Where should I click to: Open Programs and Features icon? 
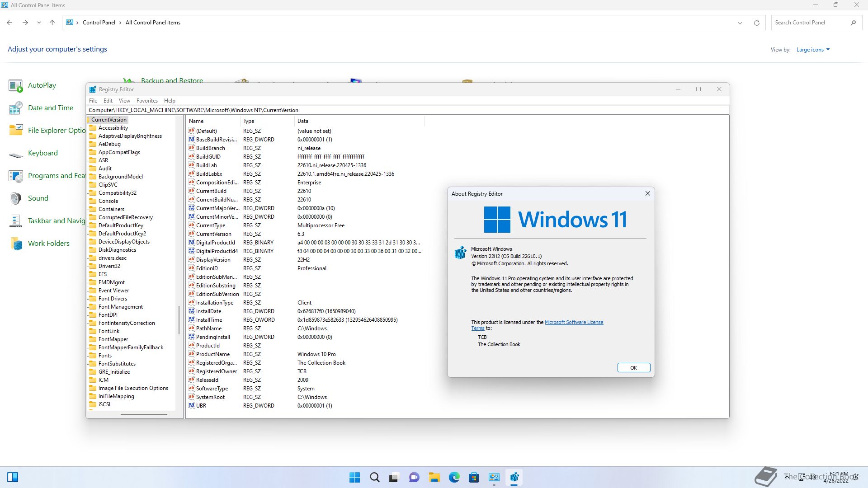[16, 176]
